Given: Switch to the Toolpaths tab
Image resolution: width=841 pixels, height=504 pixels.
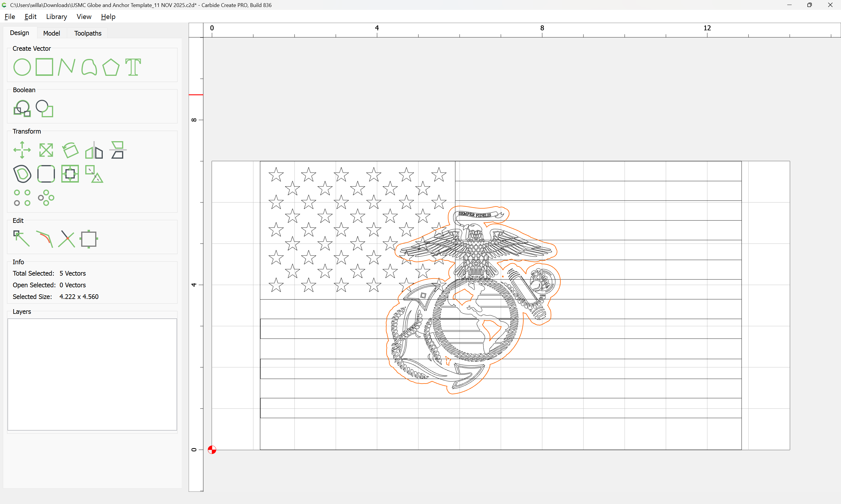Looking at the screenshot, I should pyautogui.click(x=88, y=33).
